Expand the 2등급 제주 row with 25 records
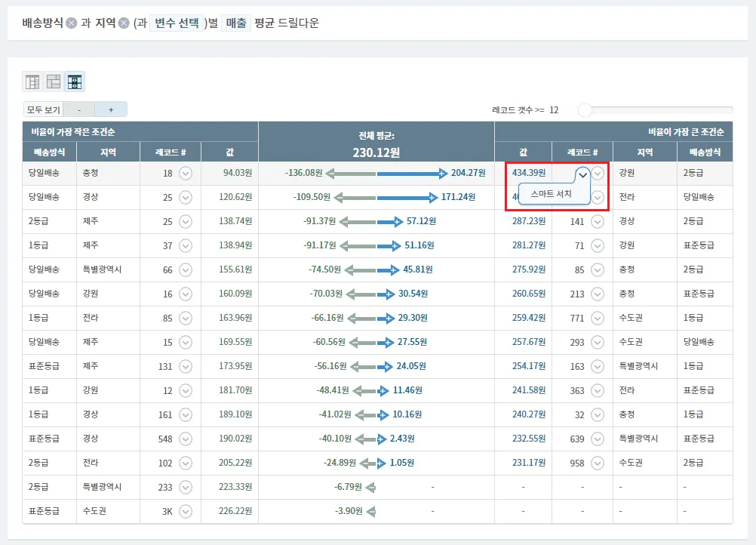Screen dimensions: 756x545 186,221
